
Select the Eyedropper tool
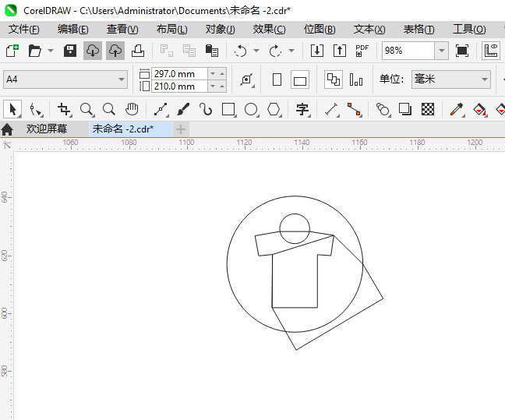click(459, 109)
